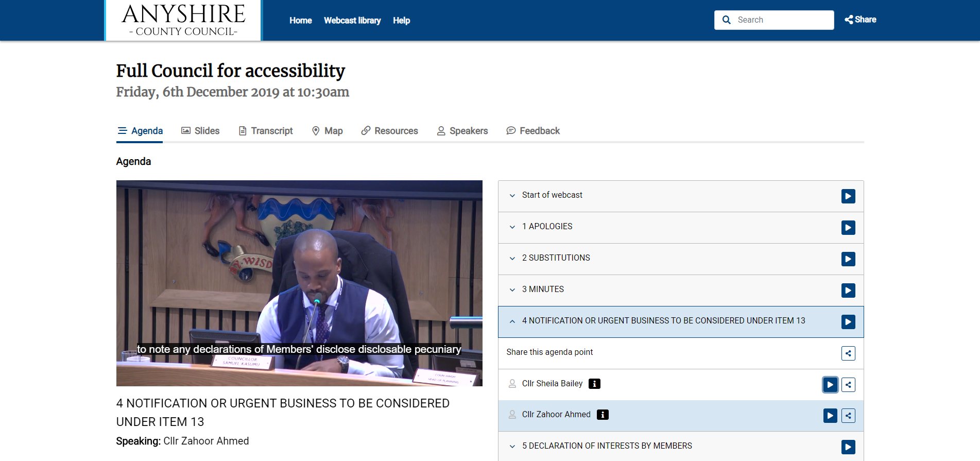Click share icon for this agenda point

pyautogui.click(x=848, y=353)
